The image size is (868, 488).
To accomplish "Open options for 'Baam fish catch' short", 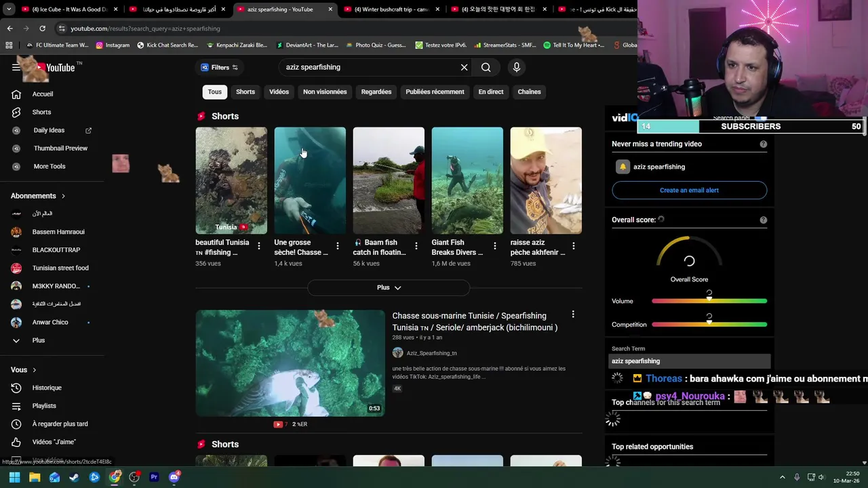I will (416, 246).
